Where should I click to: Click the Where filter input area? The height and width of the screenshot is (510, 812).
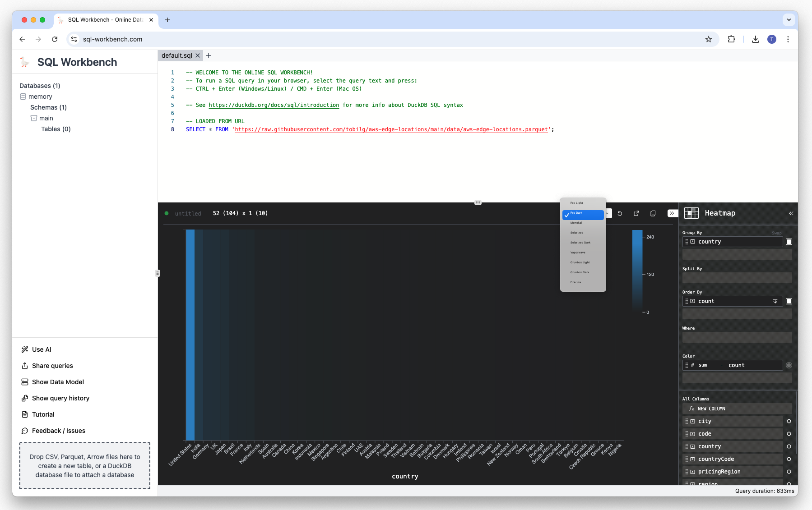(737, 337)
